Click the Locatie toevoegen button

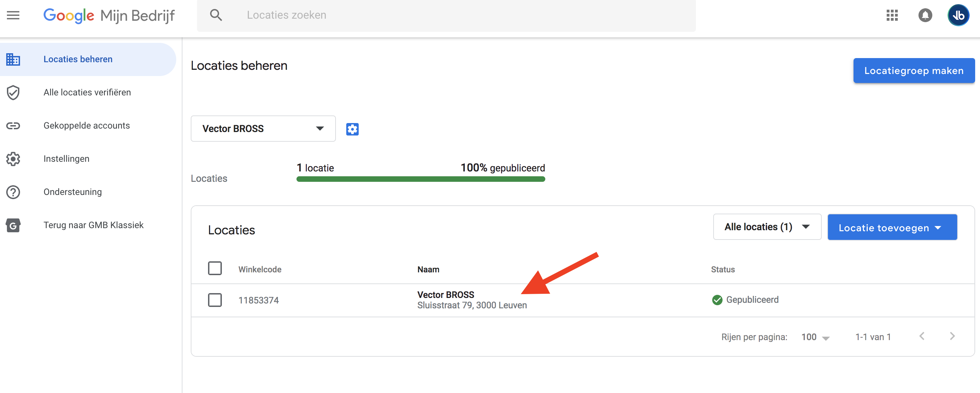click(892, 227)
